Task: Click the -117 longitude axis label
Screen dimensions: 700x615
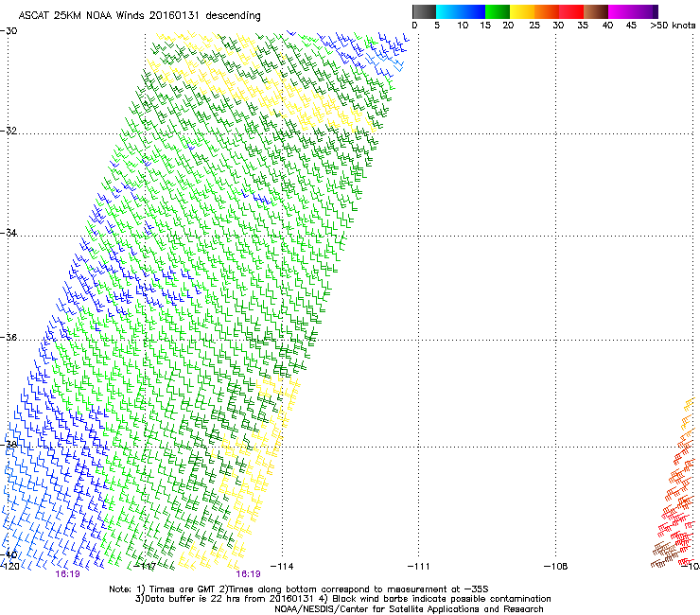Action: point(145,567)
